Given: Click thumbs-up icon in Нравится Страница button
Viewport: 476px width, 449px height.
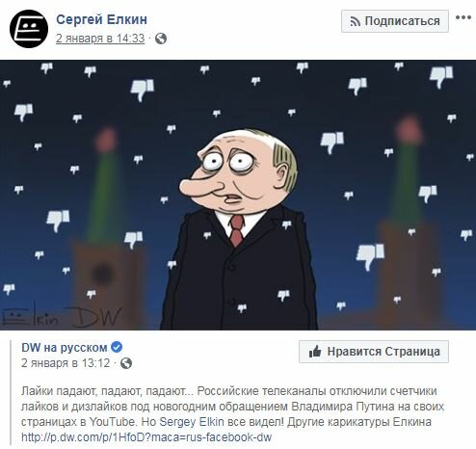Looking at the screenshot, I should tap(315, 352).
